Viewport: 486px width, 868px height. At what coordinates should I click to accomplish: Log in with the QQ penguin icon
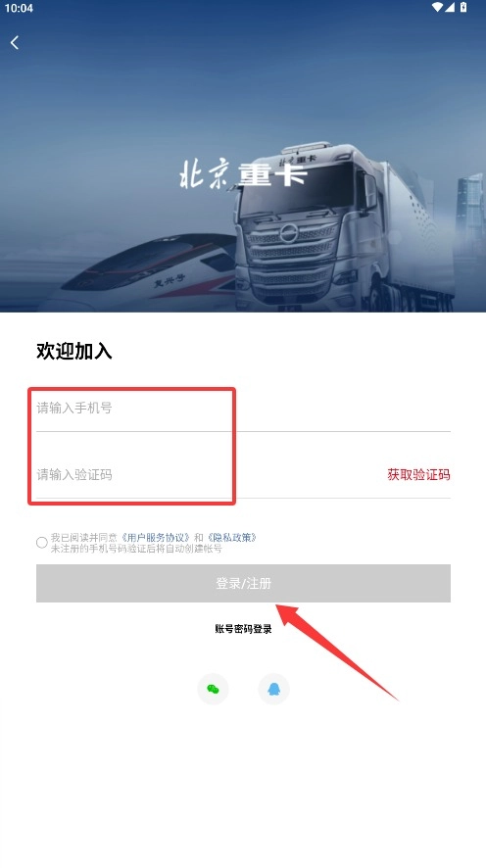coord(274,689)
